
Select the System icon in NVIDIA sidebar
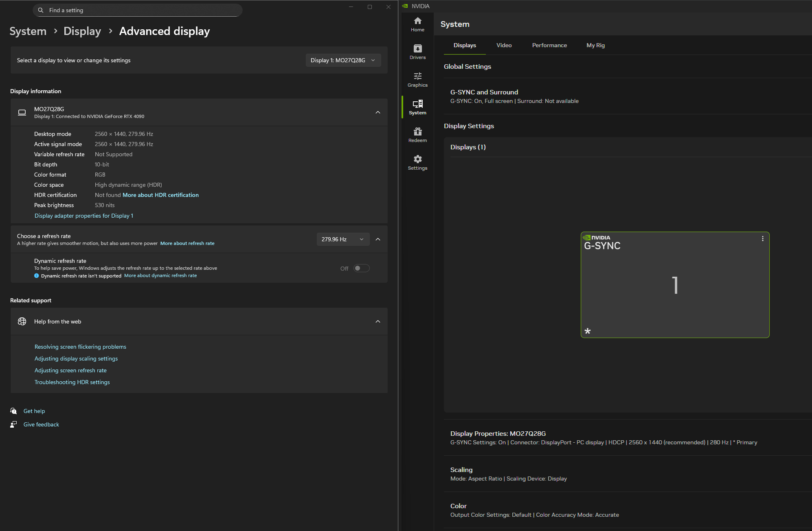tap(417, 107)
